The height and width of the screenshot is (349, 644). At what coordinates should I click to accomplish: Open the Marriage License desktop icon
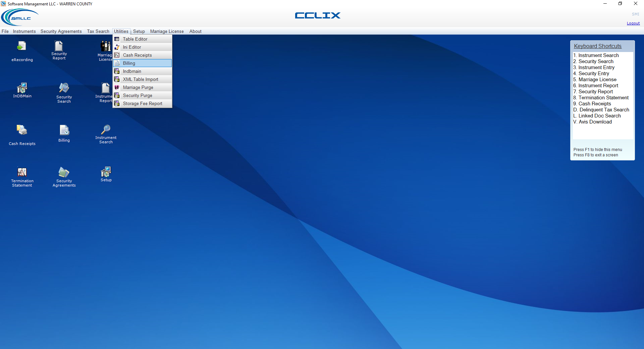(105, 51)
